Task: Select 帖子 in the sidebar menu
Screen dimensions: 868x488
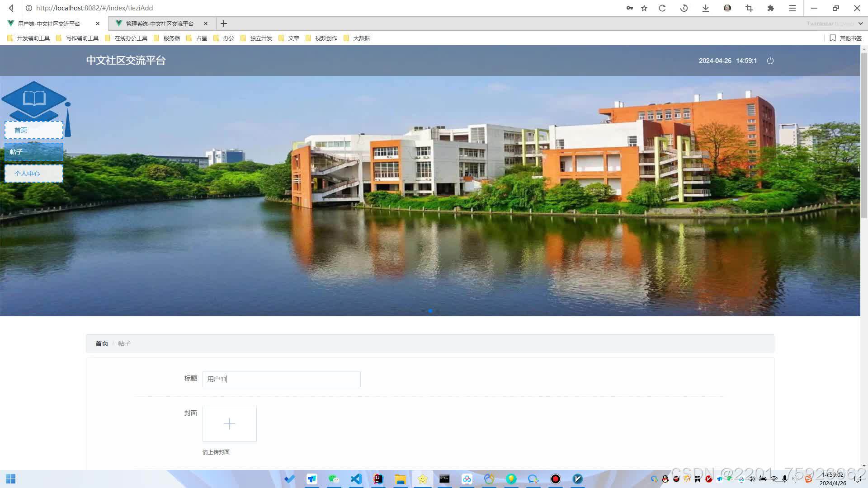Action: click(x=34, y=152)
